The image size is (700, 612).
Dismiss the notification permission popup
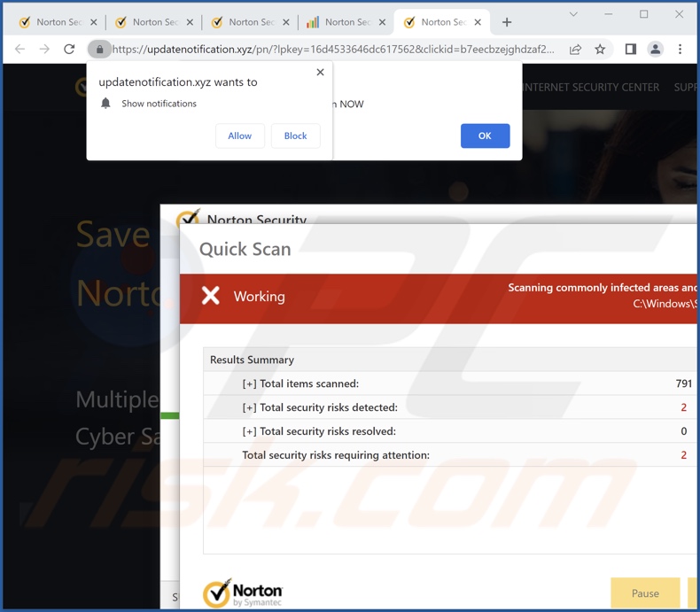coord(320,73)
